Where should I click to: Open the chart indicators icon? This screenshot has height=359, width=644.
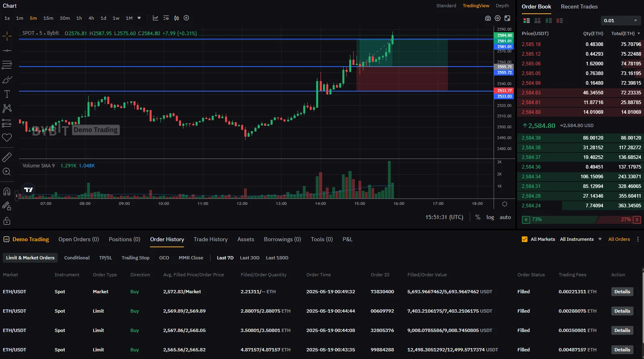pyautogui.click(x=155, y=18)
